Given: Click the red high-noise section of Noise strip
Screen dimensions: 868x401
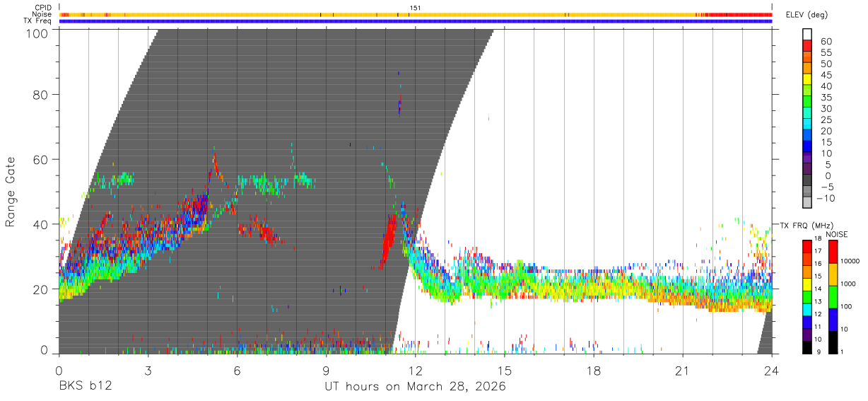Looking at the screenshot, I should [739, 14].
